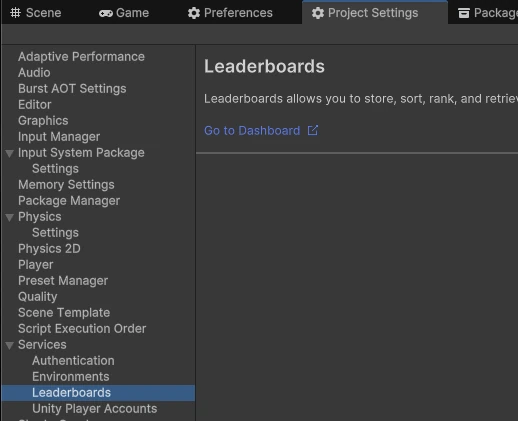Open the Adaptive Performance settings
Screen dimensions: 518x421
point(81,57)
